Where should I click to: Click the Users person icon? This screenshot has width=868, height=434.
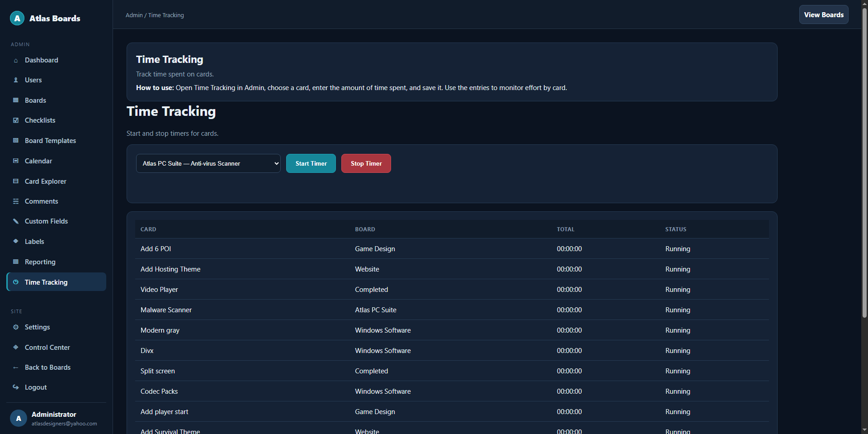click(16, 80)
